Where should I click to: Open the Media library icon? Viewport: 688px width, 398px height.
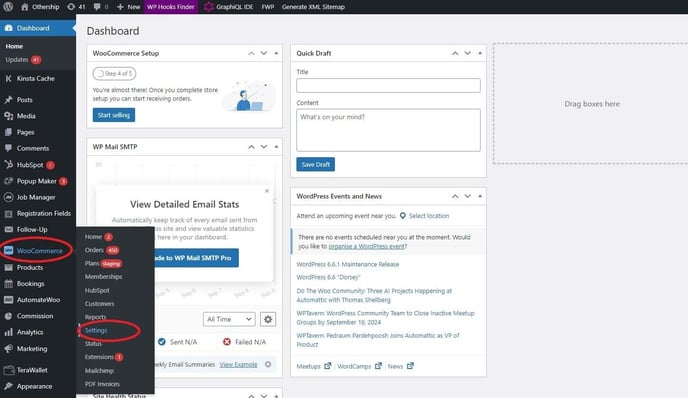point(8,116)
